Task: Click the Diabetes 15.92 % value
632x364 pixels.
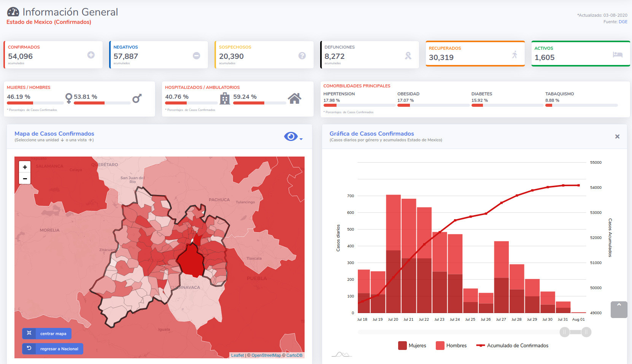Action: (x=480, y=100)
